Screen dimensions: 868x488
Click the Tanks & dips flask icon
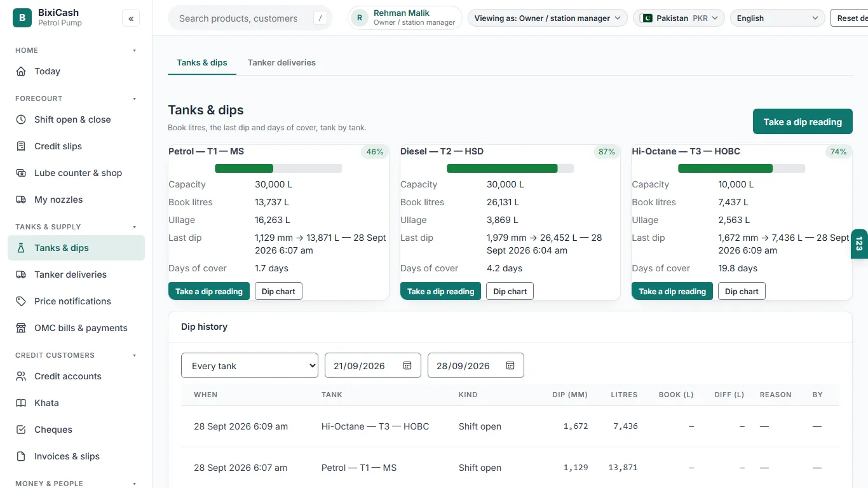(21, 248)
